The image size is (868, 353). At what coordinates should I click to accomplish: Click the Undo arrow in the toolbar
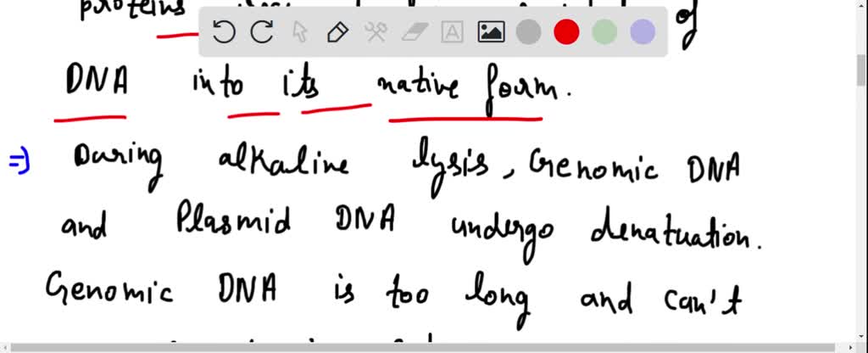[224, 32]
